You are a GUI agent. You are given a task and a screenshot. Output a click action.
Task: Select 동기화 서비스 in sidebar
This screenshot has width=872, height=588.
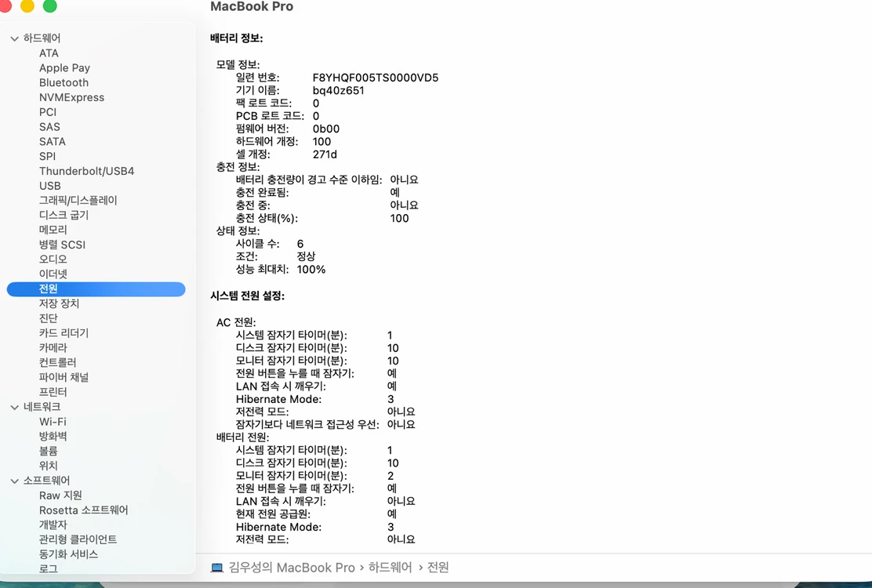tap(68, 554)
